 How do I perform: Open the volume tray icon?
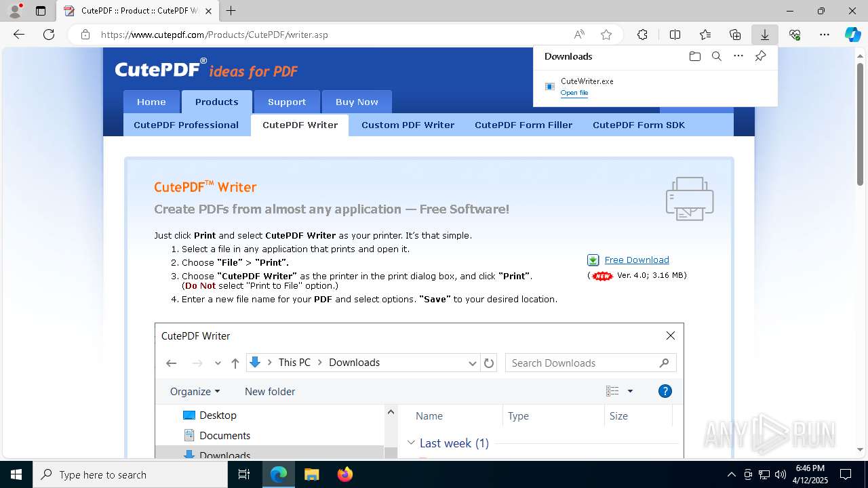(781, 474)
